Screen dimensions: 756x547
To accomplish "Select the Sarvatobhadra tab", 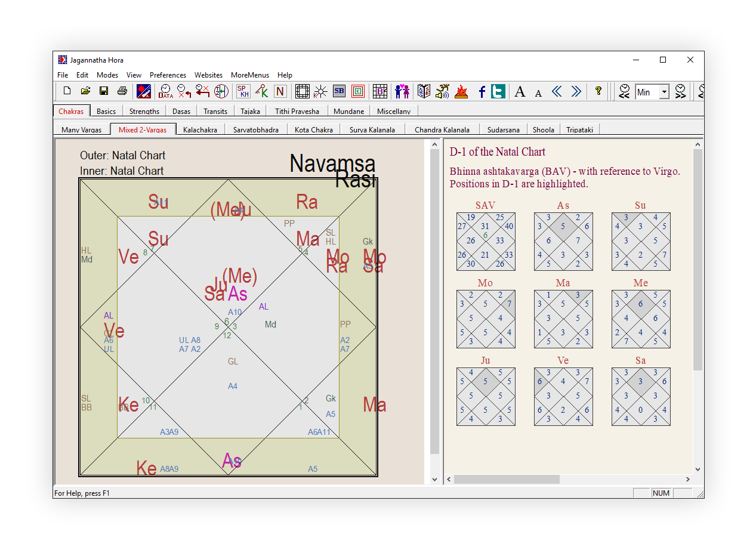I will coord(256,129).
